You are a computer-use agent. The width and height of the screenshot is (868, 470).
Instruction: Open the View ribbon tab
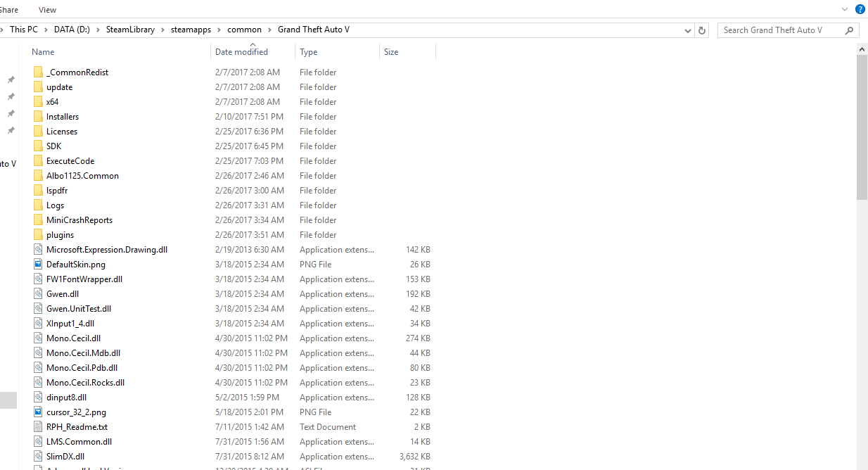coord(48,10)
